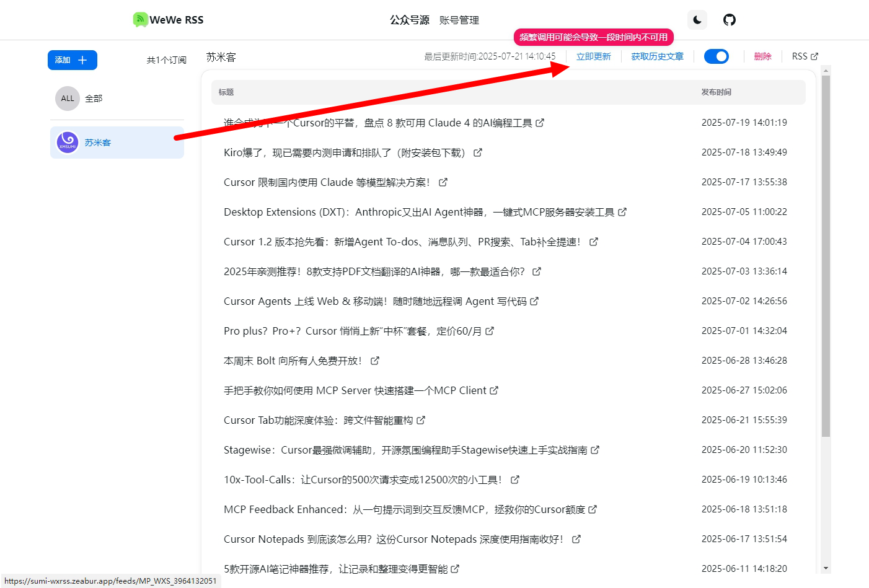869x588 pixels.
Task: Click date '2025-06-28 13:46:28'
Action: [744, 361]
